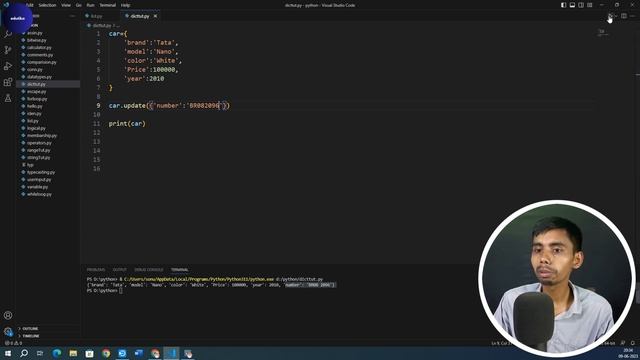Select the Terminal panel tab
Viewport: 640px width, 360px height.
click(x=180, y=270)
